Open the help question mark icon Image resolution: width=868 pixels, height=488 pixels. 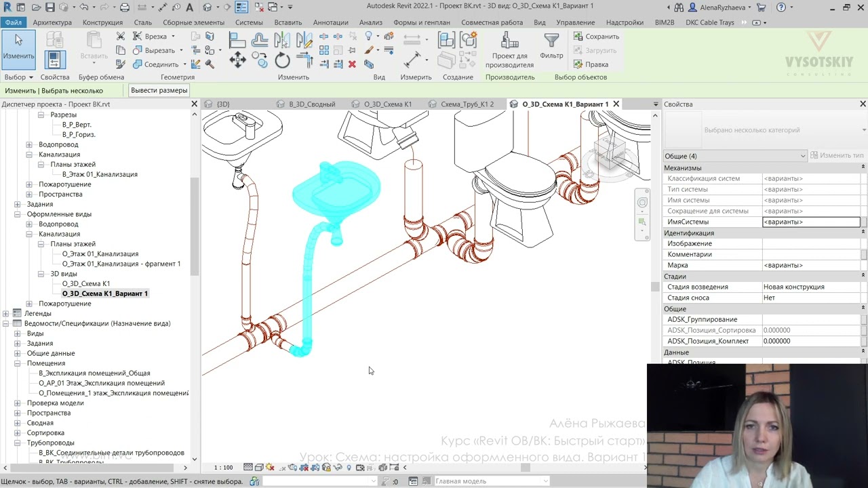pyautogui.click(x=781, y=7)
